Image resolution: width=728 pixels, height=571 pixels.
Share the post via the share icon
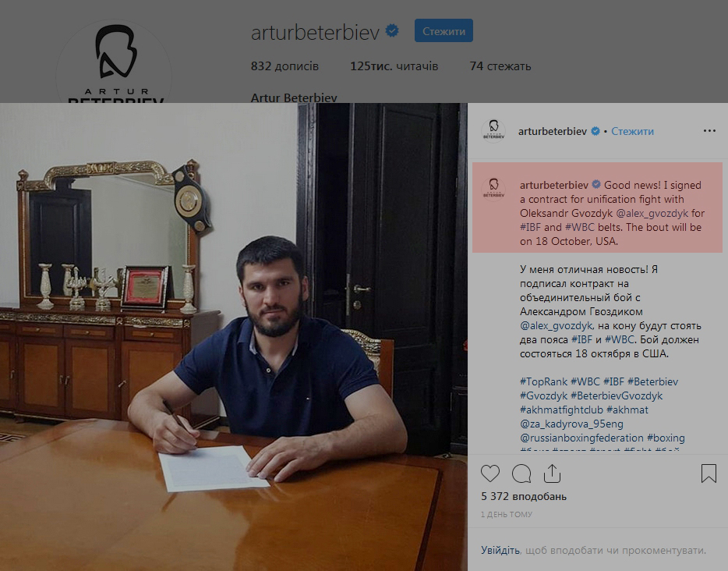click(552, 473)
